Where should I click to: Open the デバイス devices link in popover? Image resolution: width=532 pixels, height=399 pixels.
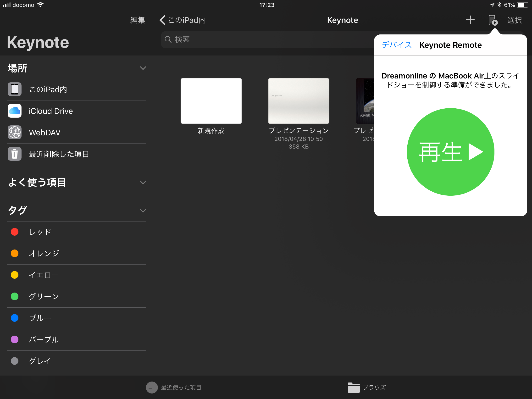[397, 45]
